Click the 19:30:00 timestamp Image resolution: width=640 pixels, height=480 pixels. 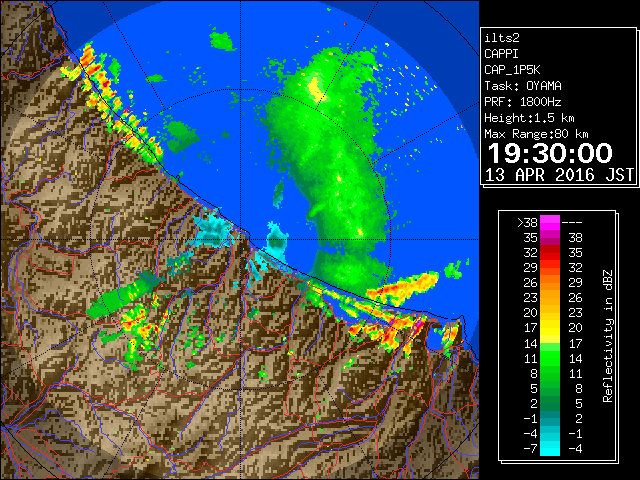pos(550,153)
